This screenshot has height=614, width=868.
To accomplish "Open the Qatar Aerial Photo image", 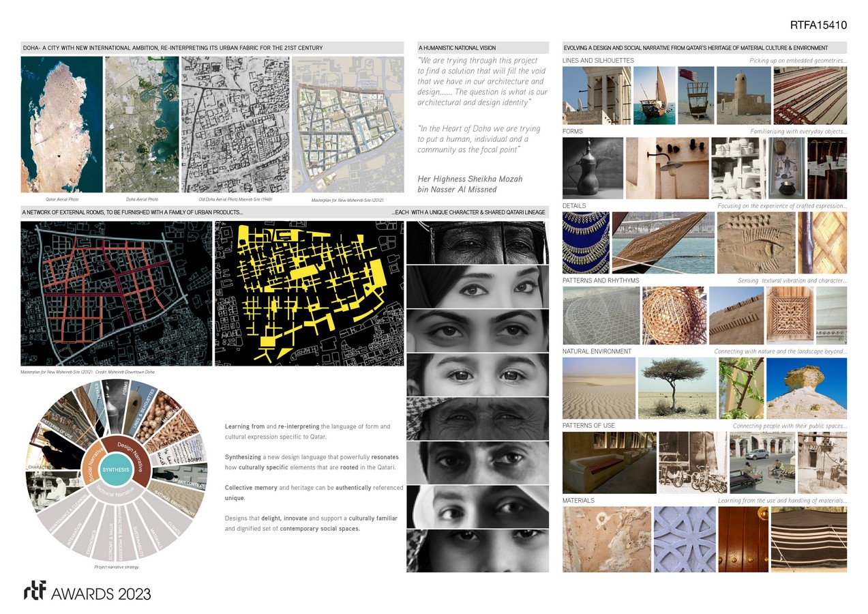I will (61, 124).
